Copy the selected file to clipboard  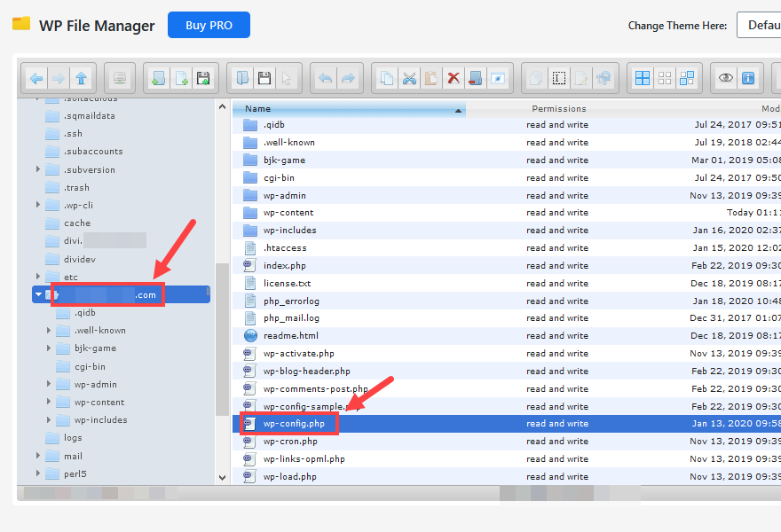(387, 78)
